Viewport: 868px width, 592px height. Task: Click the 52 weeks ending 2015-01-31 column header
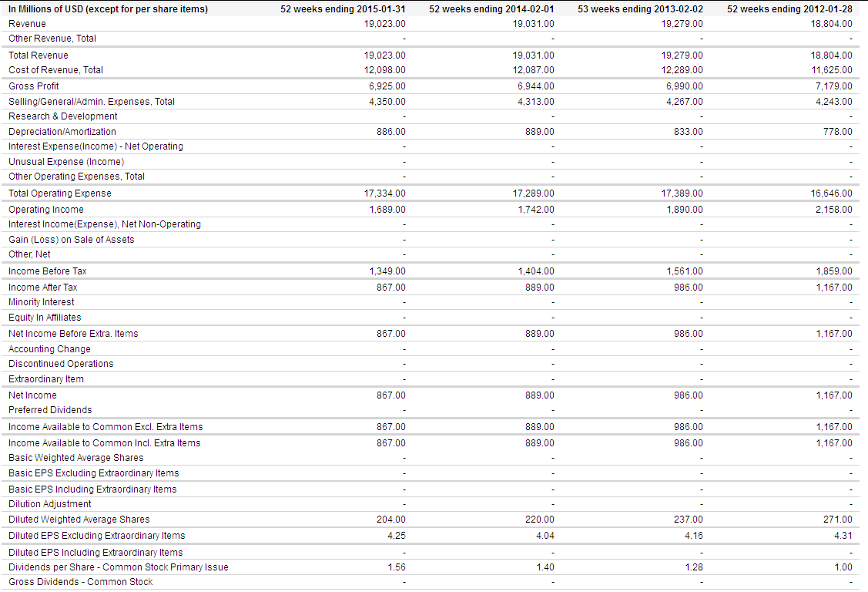(343, 8)
